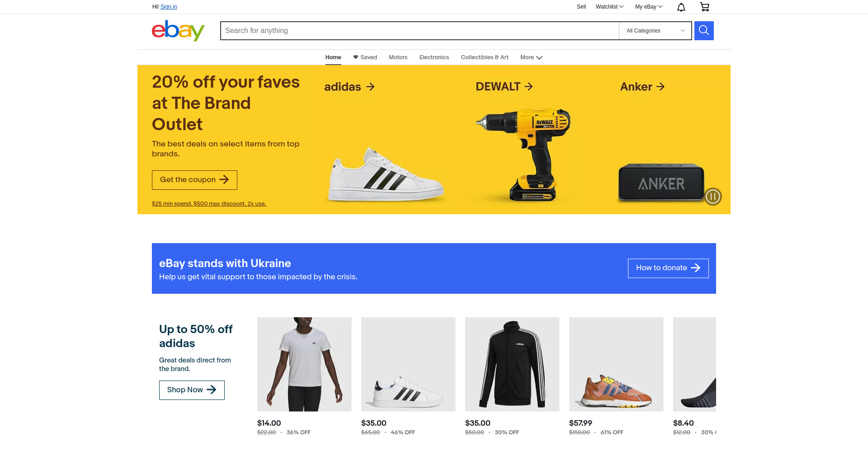Open the shopping cart icon
868x470 pixels.
coord(704,7)
